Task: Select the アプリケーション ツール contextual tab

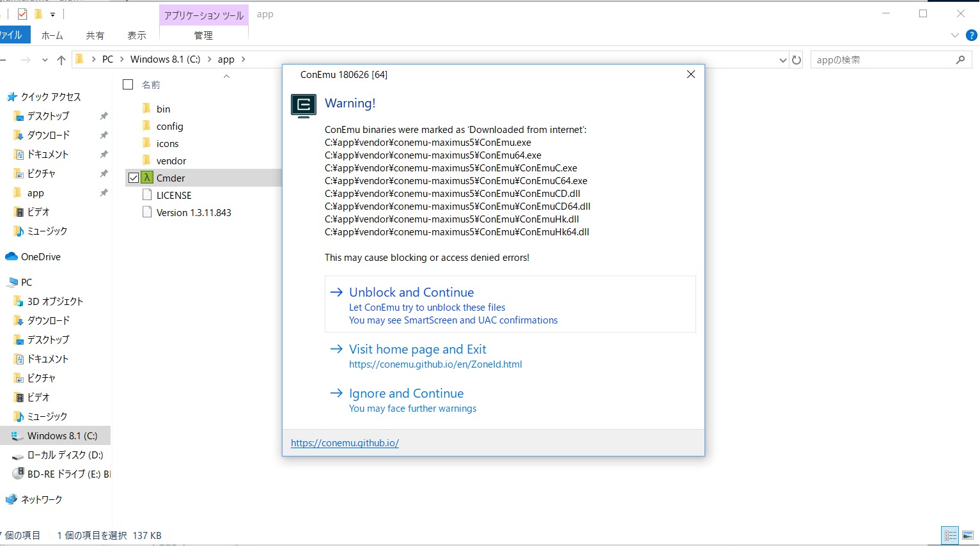Action: point(204,15)
